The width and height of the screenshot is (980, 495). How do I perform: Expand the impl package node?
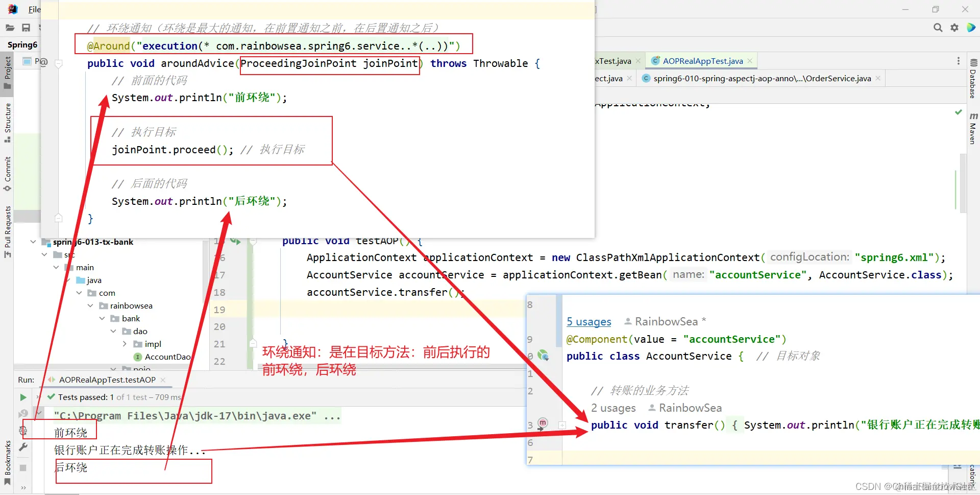click(x=125, y=344)
